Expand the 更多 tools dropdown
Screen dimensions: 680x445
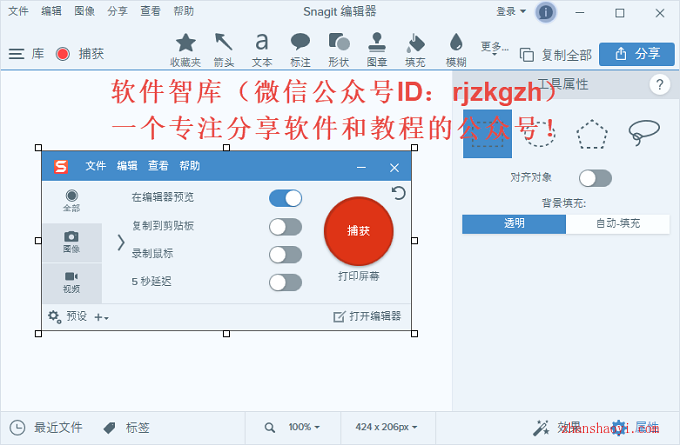494,49
